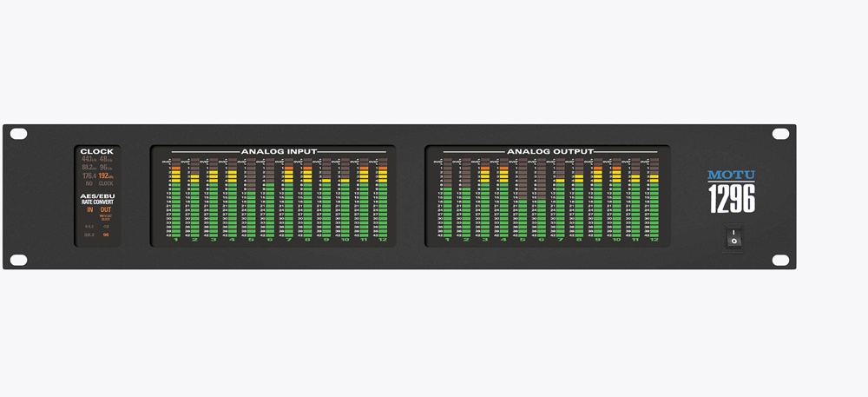The image size is (868, 397).
Task: Select the lit 192 kHz clock indicator
Action: [106, 175]
